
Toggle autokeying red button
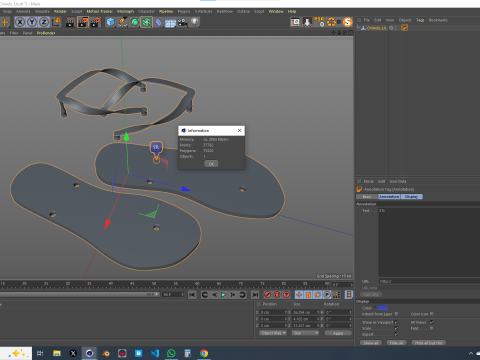point(277,295)
